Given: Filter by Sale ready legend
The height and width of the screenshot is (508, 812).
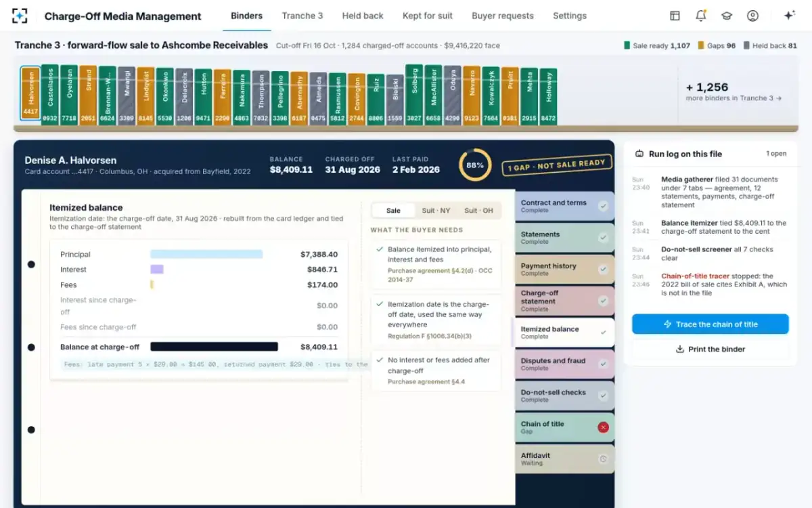Looking at the screenshot, I should [657, 46].
